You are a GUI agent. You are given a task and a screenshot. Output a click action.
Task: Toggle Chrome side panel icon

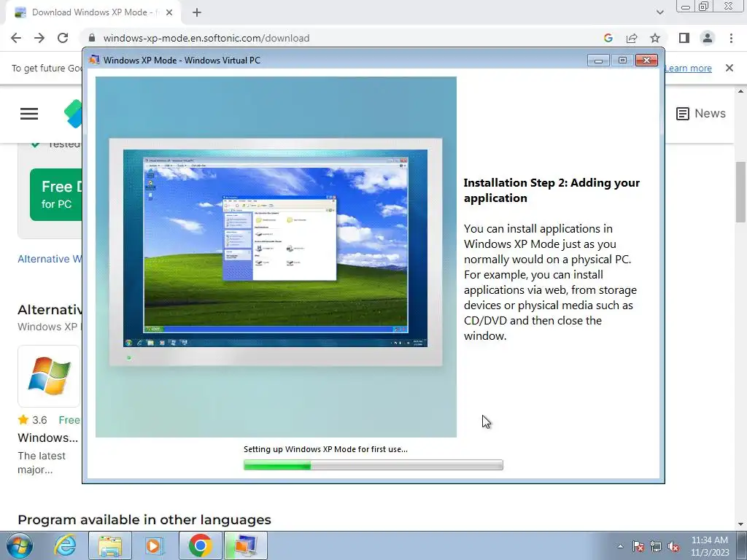pyautogui.click(x=684, y=38)
